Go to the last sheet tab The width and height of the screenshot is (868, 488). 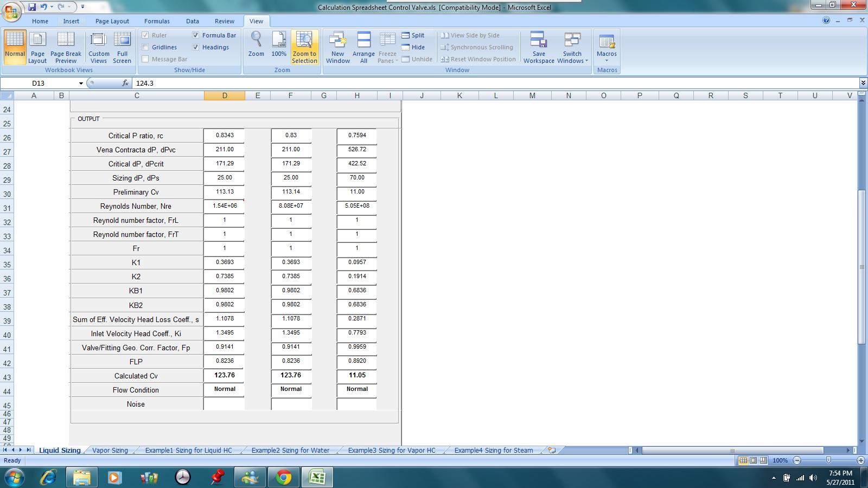click(x=29, y=450)
